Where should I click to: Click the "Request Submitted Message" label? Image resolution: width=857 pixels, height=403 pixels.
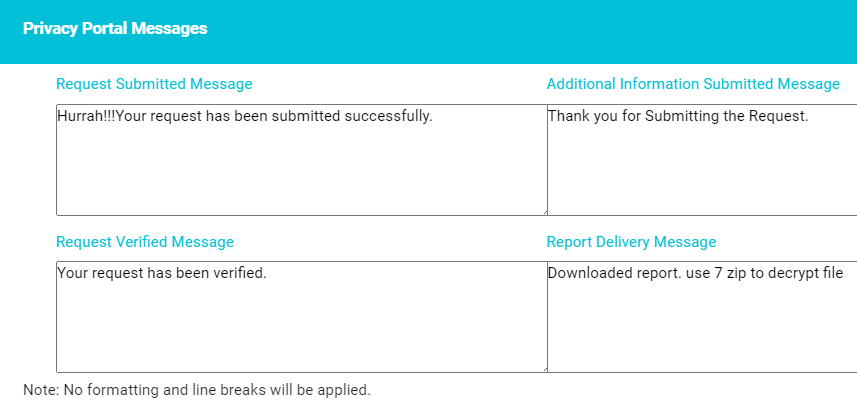click(154, 84)
